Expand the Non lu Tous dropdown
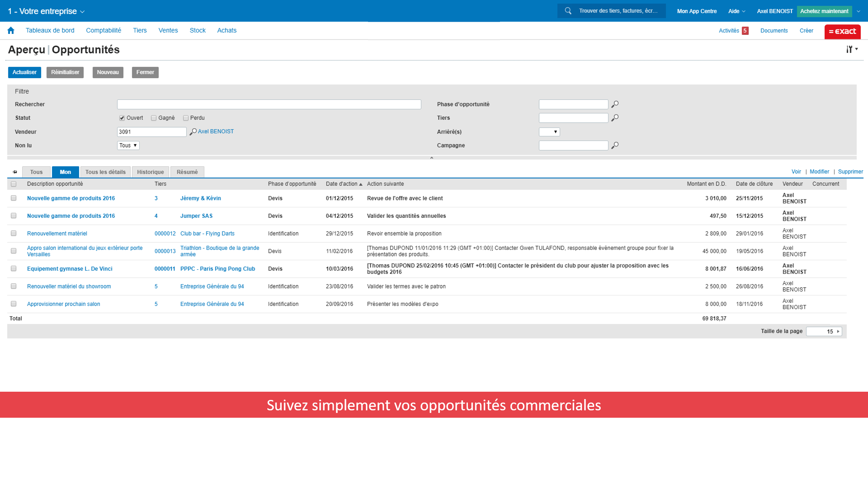 (128, 145)
